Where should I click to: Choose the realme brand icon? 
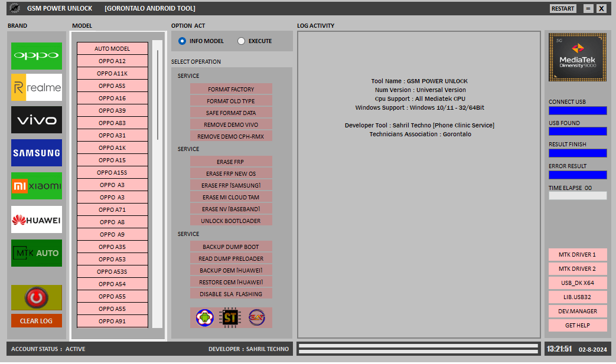(36, 87)
